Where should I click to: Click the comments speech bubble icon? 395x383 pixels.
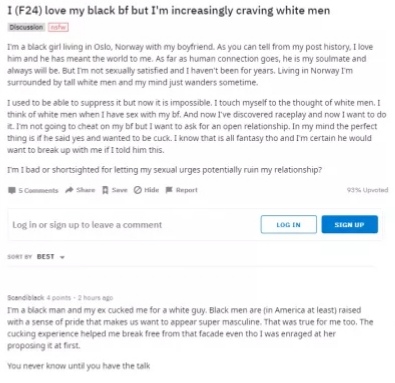12,190
